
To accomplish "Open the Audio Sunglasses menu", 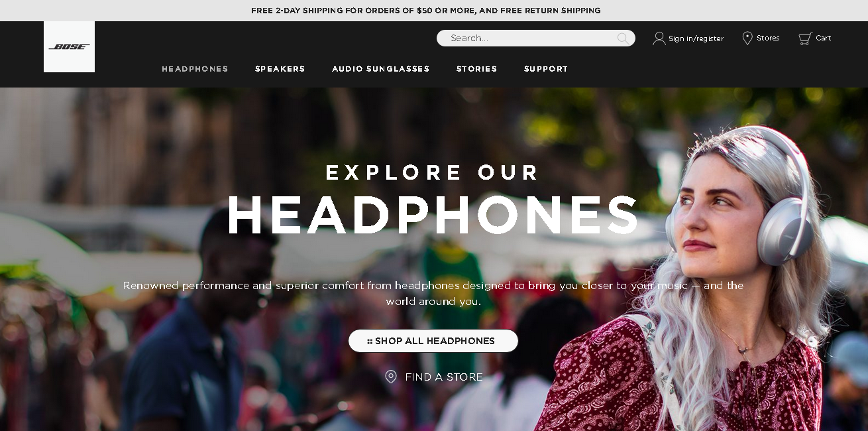I will tap(381, 69).
